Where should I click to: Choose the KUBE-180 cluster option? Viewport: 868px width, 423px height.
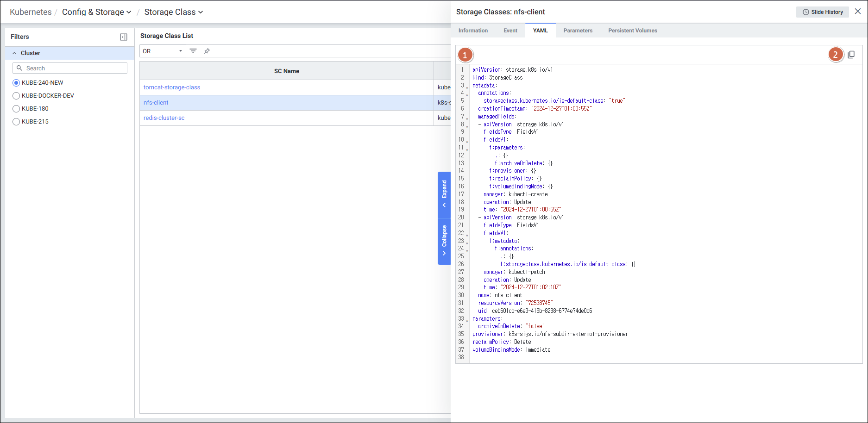[16, 109]
